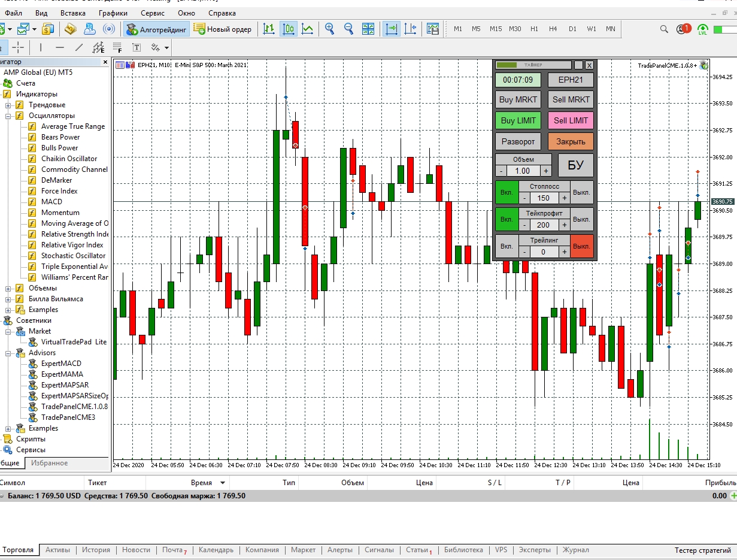The image size is (737, 560).
Task: Collapse the Advisors folder
Action: coord(8,353)
